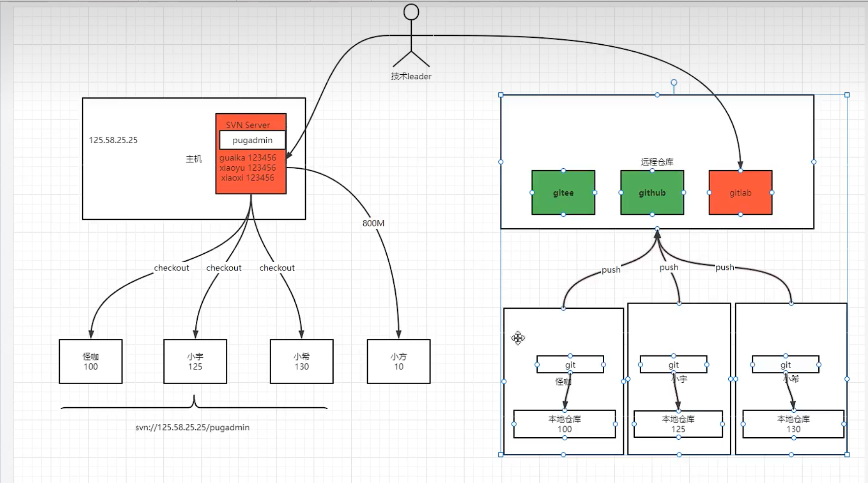This screenshot has width=868, height=483.
Task: Select the 本地仓库 130 box
Action: point(794,424)
